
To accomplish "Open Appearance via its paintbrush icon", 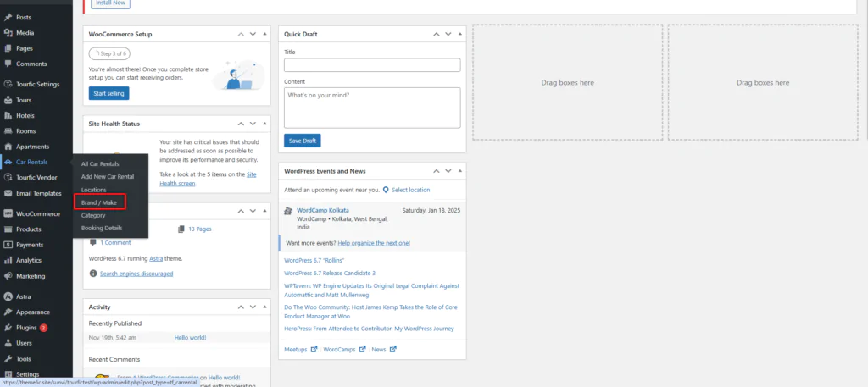I will pyautogui.click(x=8, y=312).
